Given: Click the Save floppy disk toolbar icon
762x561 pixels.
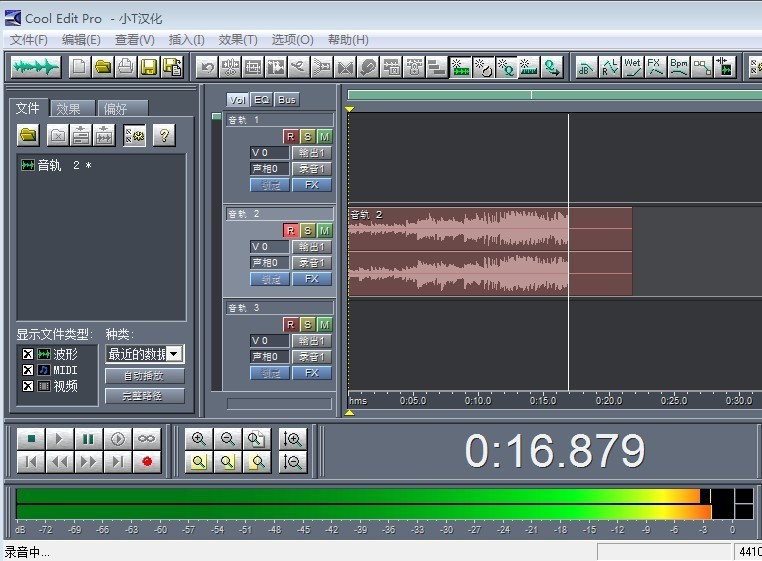Looking at the screenshot, I should (149, 67).
